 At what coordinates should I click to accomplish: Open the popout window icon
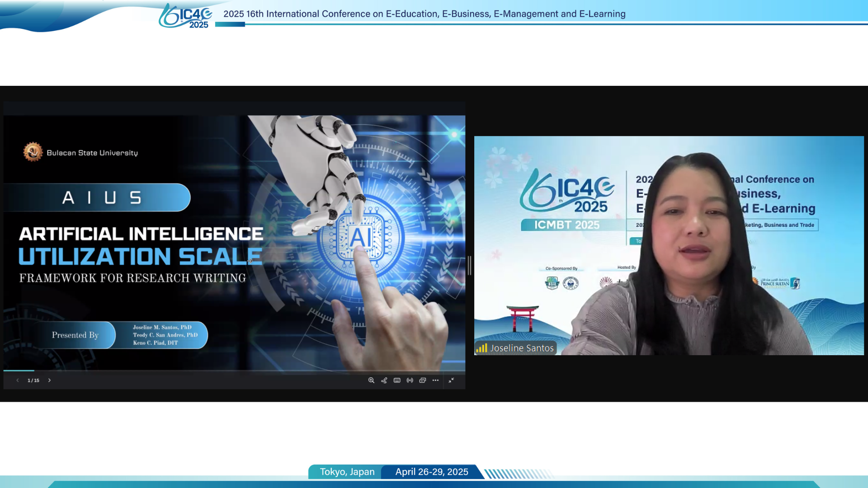coord(423,380)
